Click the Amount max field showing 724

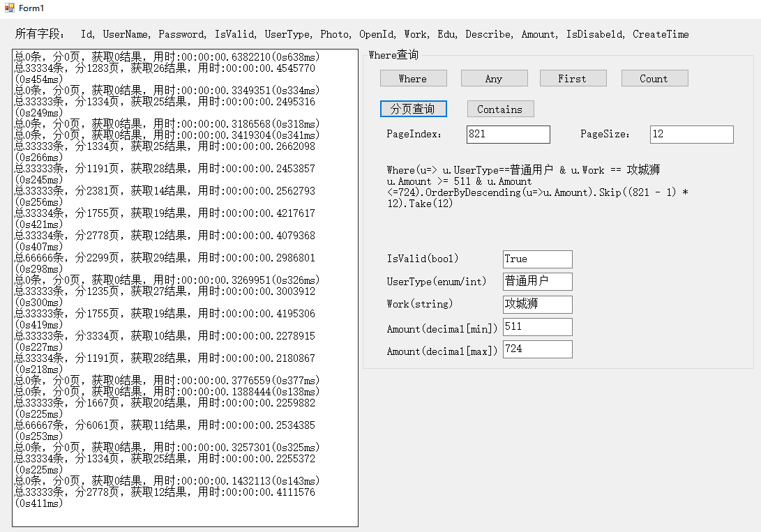point(537,349)
